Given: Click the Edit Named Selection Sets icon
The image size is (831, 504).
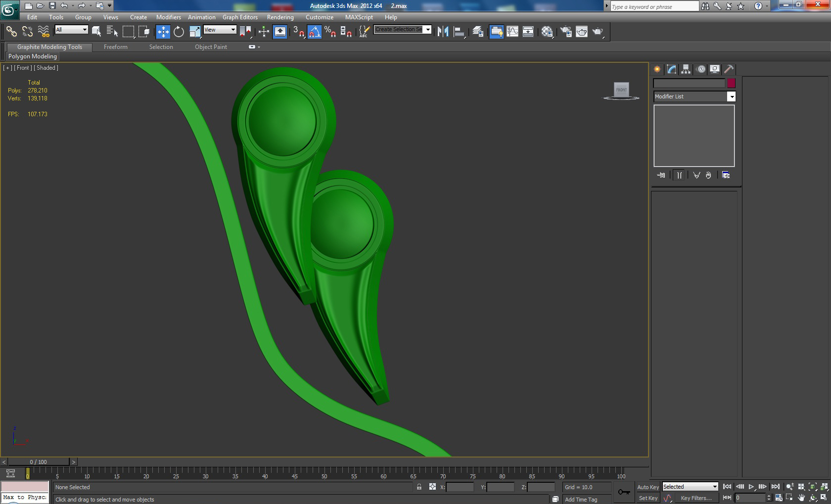Looking at the screenshot, I should (364, 32).
